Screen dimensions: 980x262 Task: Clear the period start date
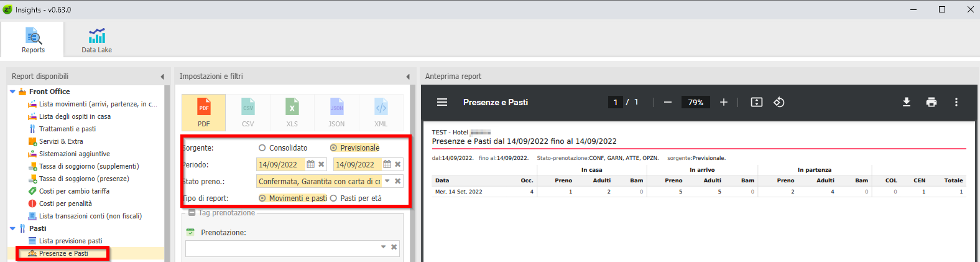tap(321, 165)
